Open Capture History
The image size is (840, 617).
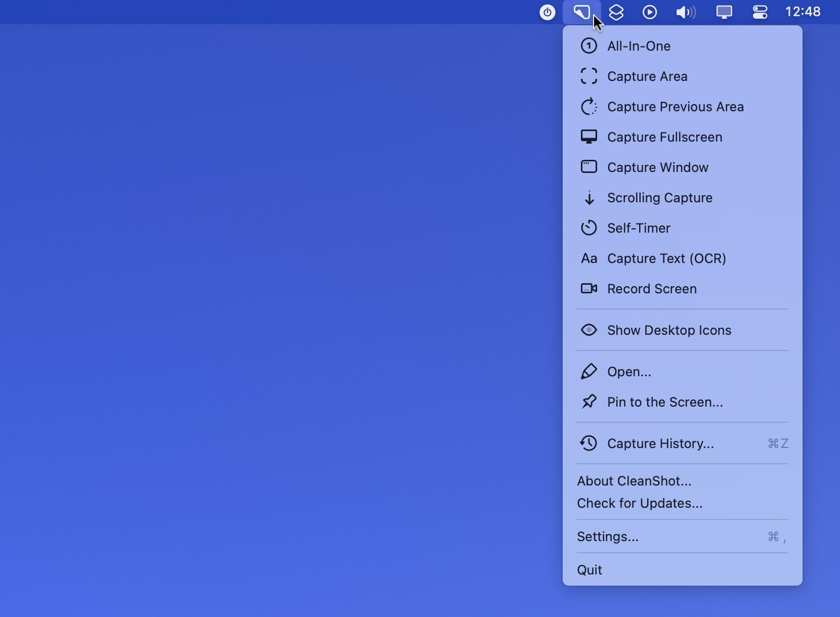point(660,444)
